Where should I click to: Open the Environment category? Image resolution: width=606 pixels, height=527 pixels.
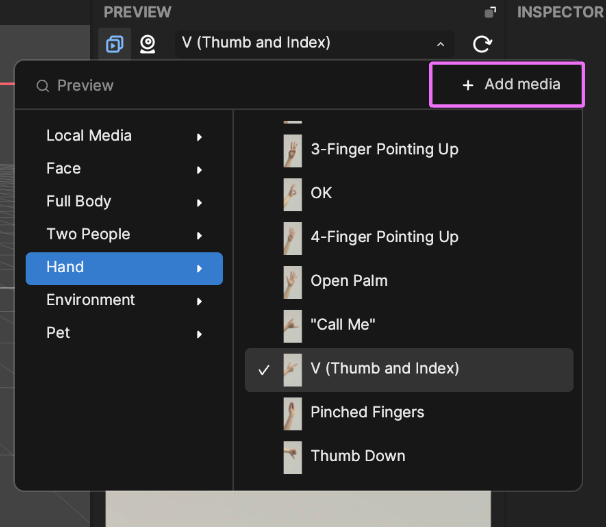124,300
